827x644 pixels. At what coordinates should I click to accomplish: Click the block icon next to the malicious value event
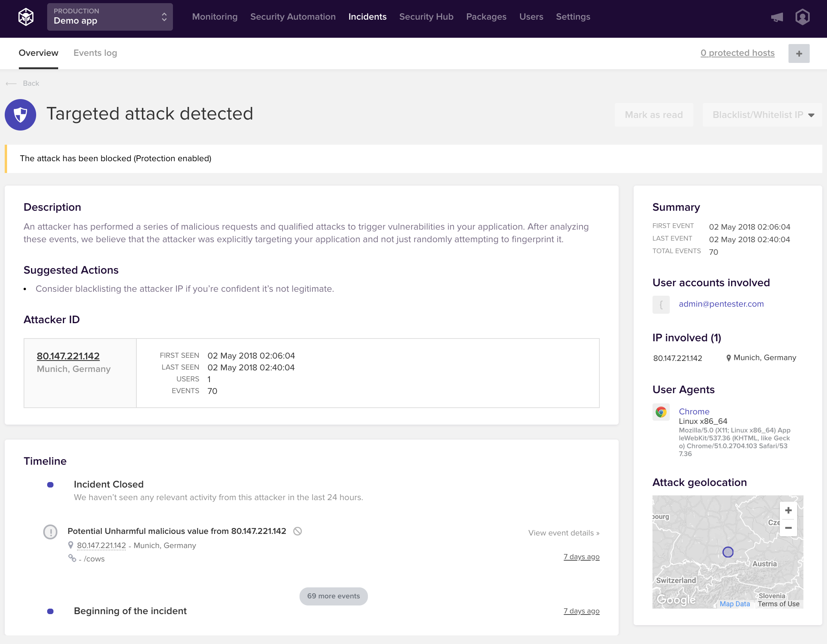298,531
